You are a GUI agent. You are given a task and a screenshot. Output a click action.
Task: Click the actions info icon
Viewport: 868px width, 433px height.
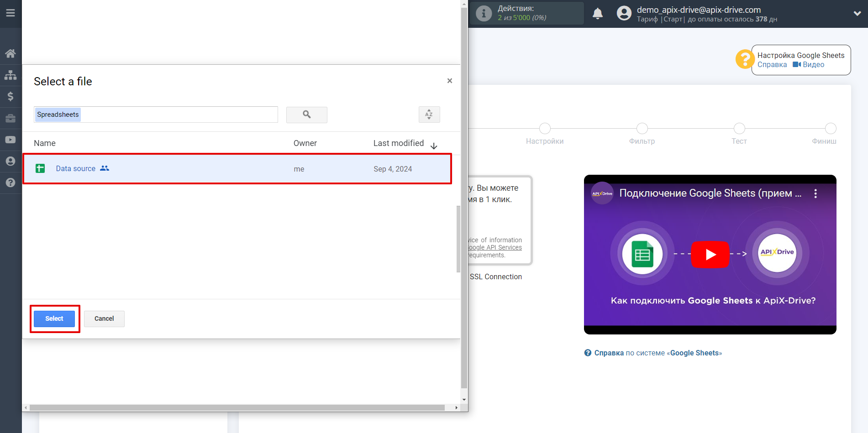coord(484,13)
